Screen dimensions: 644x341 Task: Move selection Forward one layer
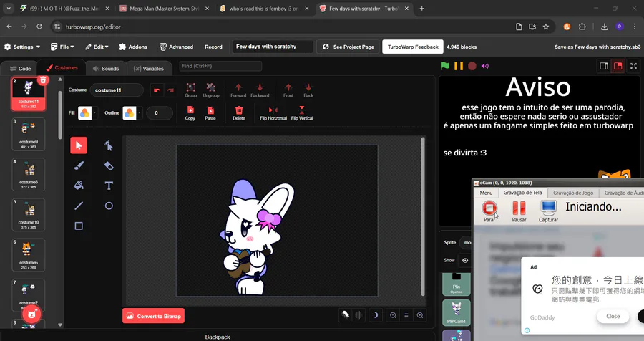(238, 90)
